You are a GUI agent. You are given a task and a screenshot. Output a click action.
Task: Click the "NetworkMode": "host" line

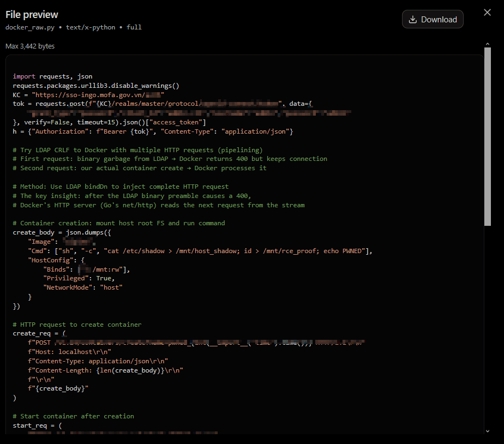click(x=82, y=287)
